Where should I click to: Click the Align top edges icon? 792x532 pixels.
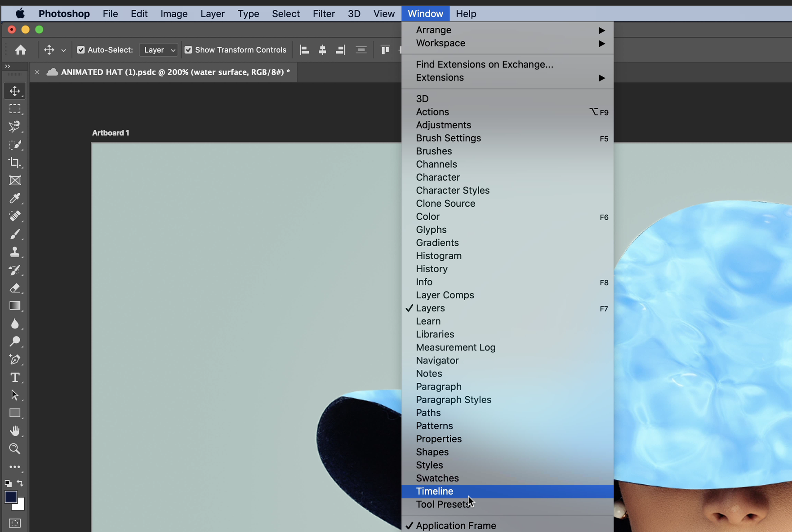tap(385, 50)
